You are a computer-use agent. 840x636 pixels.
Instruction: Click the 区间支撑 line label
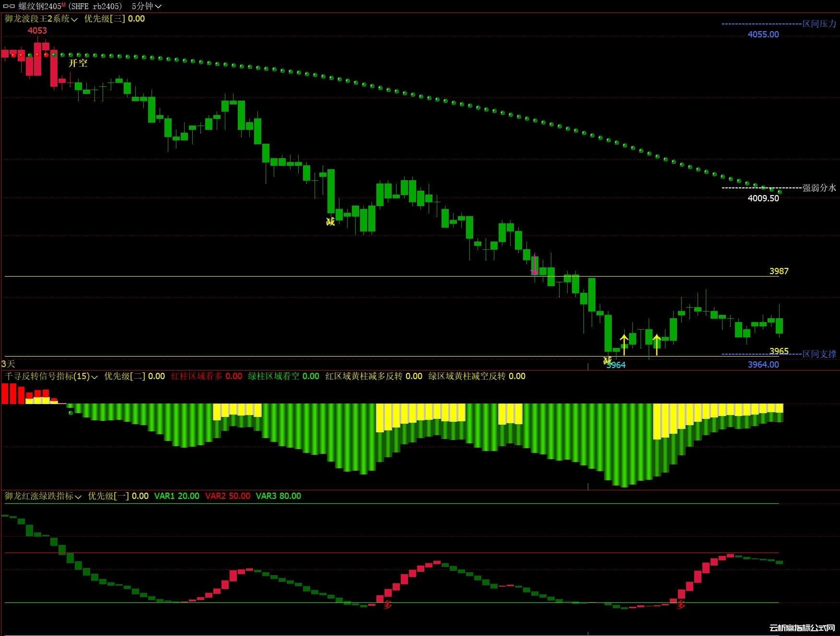[x=819, y=354]
